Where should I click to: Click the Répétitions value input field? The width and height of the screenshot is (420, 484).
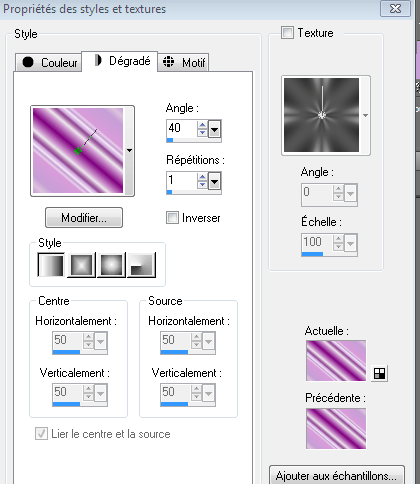click(x=182, y=180)
